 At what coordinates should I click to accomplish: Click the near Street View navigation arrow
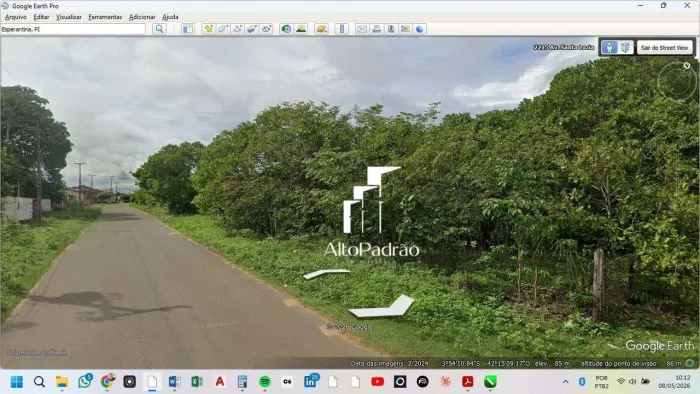(x=382, y=307)
